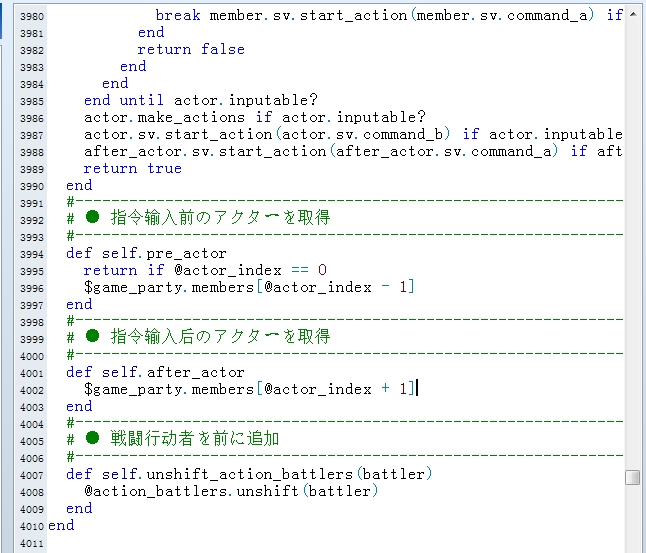Click line number 3990 in gutter

(x=32, y=186)
